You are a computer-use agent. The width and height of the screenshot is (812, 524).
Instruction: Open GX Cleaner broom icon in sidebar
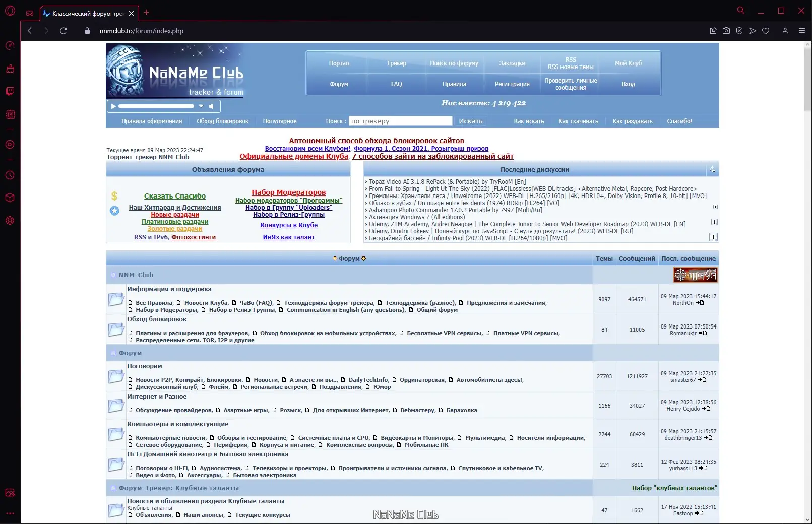point(10,69)
